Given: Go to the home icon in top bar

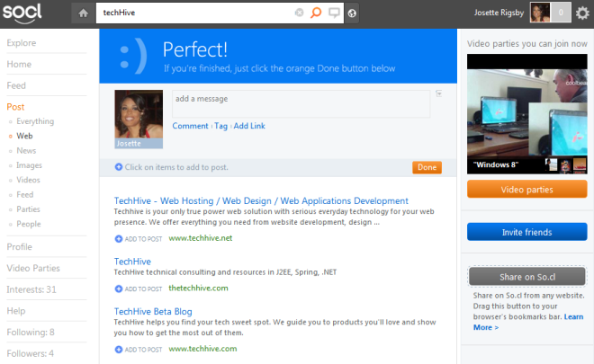Looking at the screenshot, I should point(84,13).
